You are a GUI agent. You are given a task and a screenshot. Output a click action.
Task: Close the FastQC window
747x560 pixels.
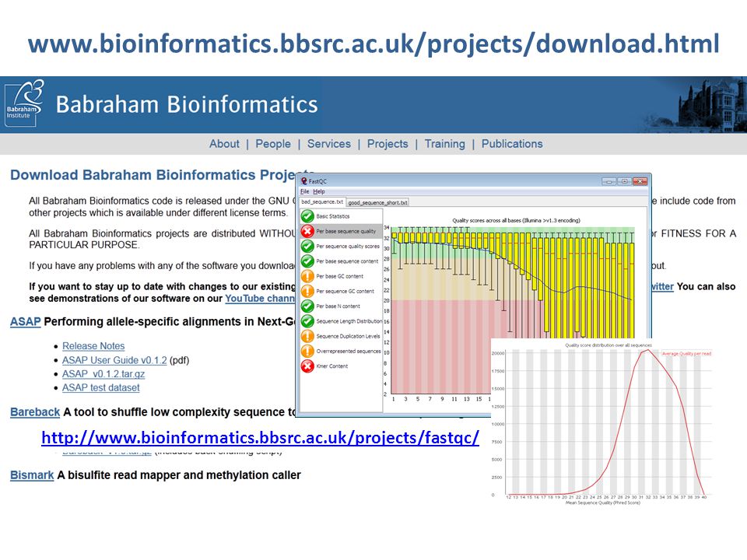(640, 181)
